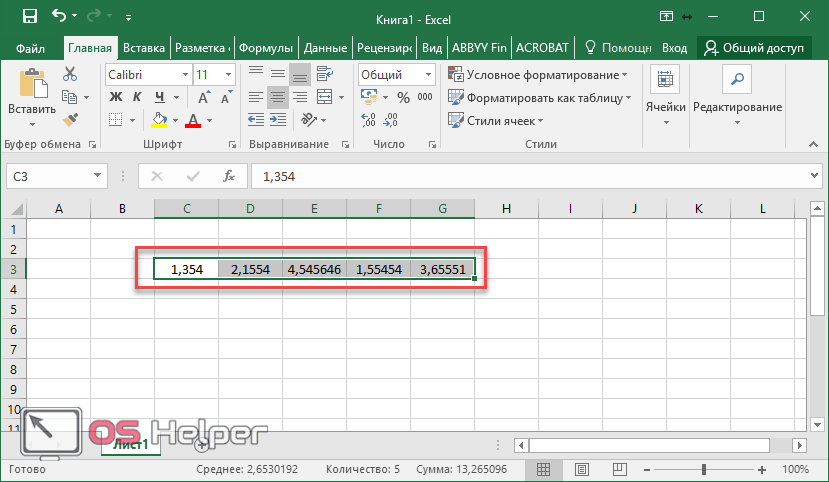Screen dimensions: 829x482
Task: Open the Условное форматирование dropdown
Action: [537, 74]
